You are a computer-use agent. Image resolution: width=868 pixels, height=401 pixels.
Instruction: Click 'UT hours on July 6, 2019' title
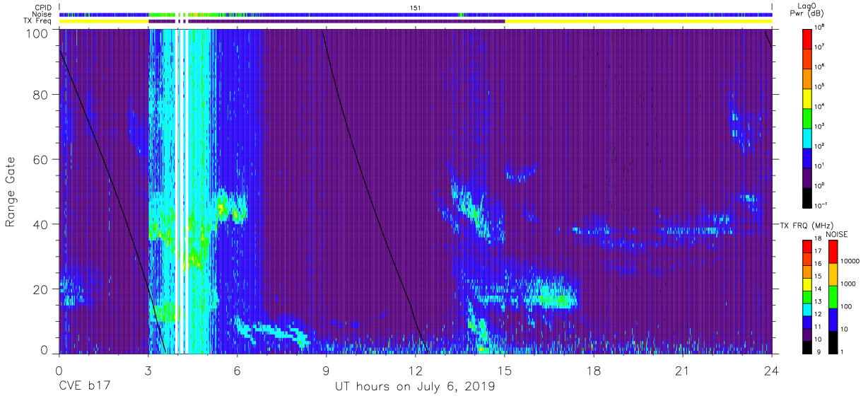415,388
